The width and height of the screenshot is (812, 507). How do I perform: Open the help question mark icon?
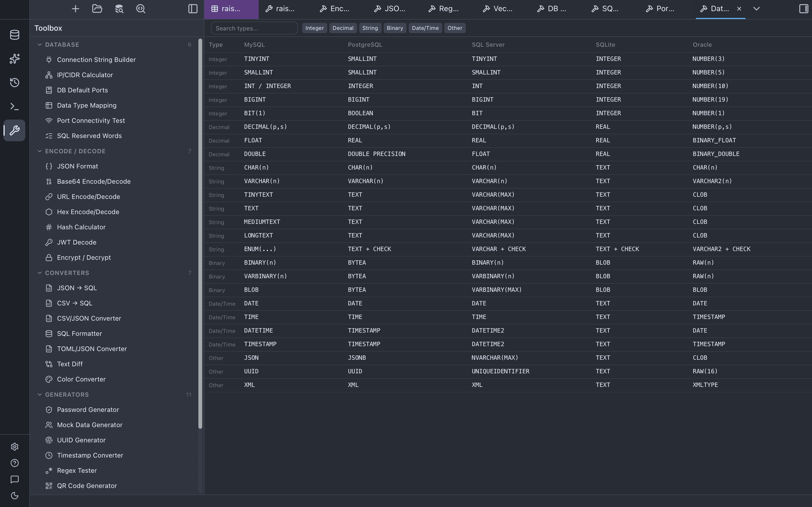(x=14, y=463)
